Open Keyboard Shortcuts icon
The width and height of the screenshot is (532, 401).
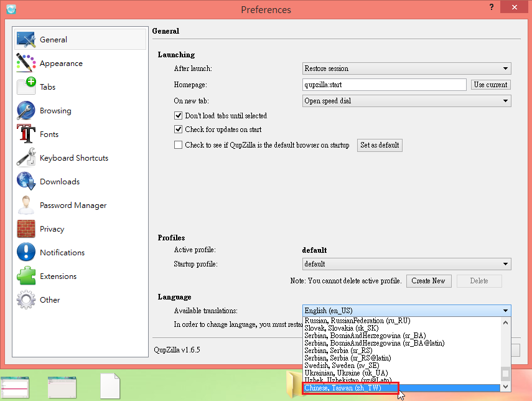coord(26,158)
